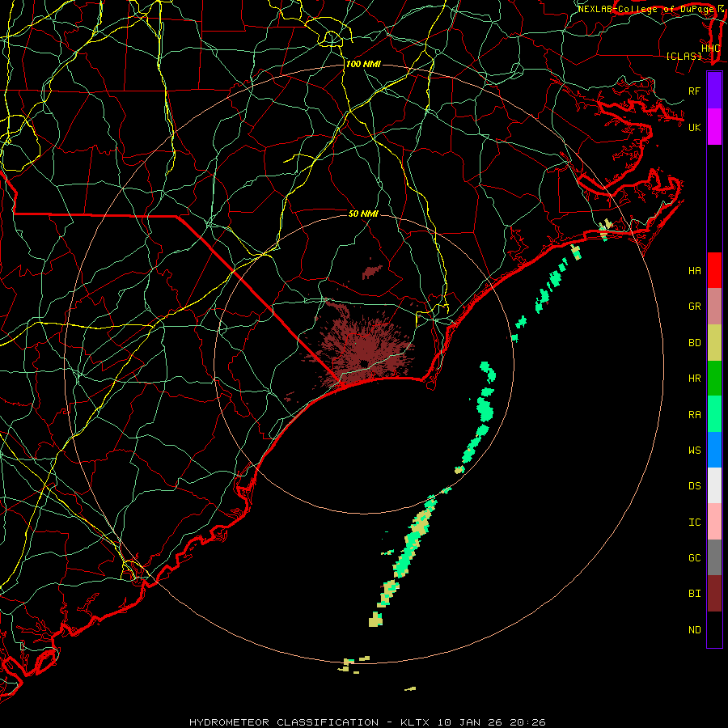Click the ND legend label
The width and height of the screenshot is (728, 728).
[695, 630]
